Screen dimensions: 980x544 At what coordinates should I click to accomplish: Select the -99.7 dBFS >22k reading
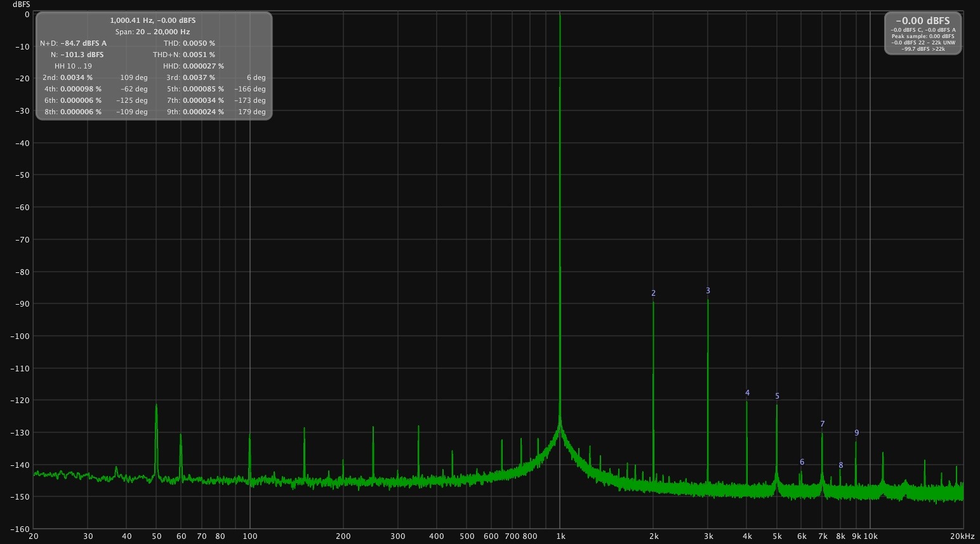(x=923, y=49)
